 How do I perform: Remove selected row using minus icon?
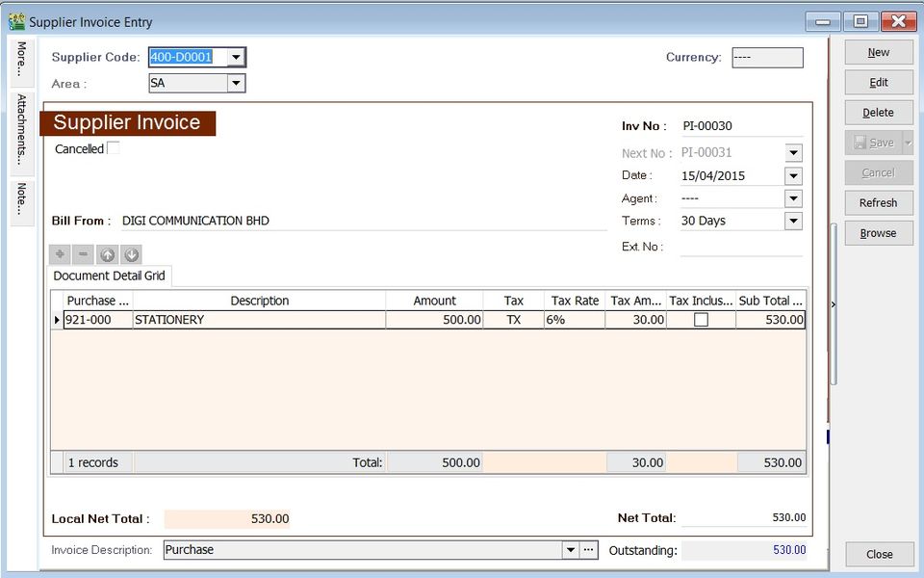click(x=84, y=253)
